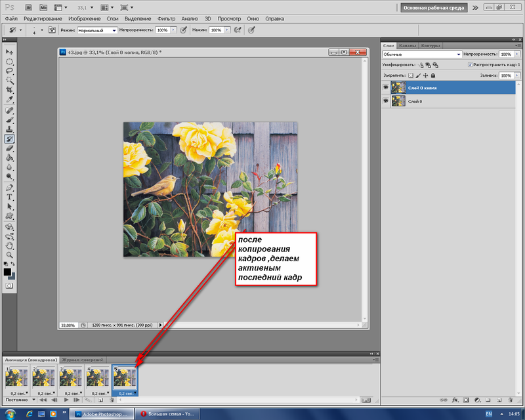Select the Eraser tool

pyautogui.click(x=9, y=148)
